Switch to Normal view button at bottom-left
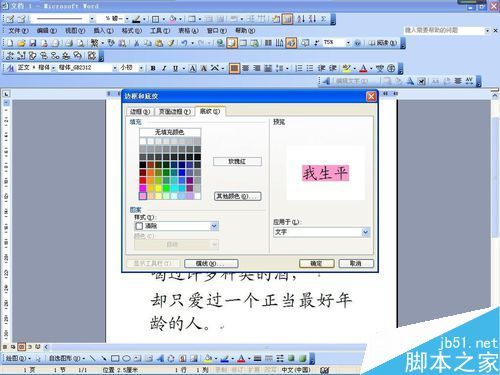This screenshot has width=500, height=375. tap(5, 347)
